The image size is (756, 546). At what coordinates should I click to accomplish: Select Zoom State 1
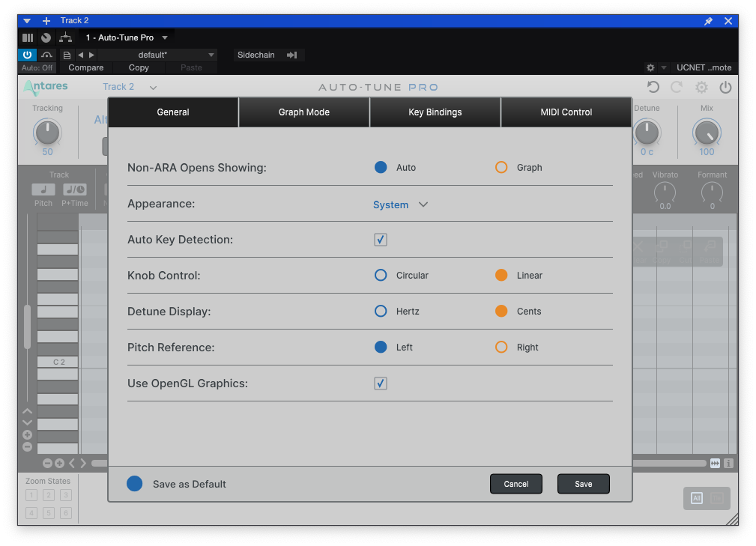tap(31, 495)
